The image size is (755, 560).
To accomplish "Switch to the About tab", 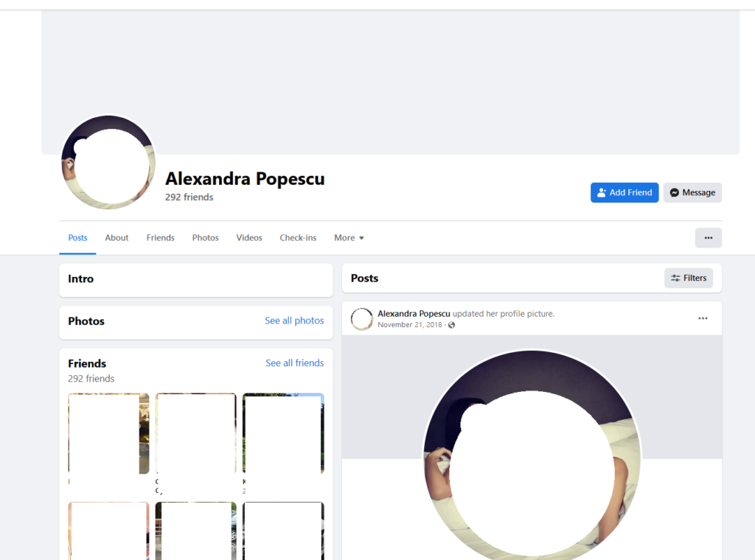I will tap(116, 238).
